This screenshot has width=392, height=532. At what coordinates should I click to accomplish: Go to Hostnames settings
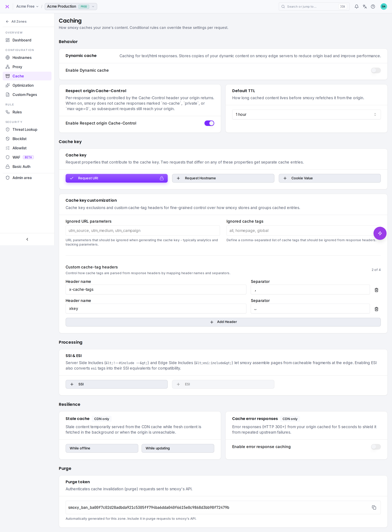click(27, 58)
